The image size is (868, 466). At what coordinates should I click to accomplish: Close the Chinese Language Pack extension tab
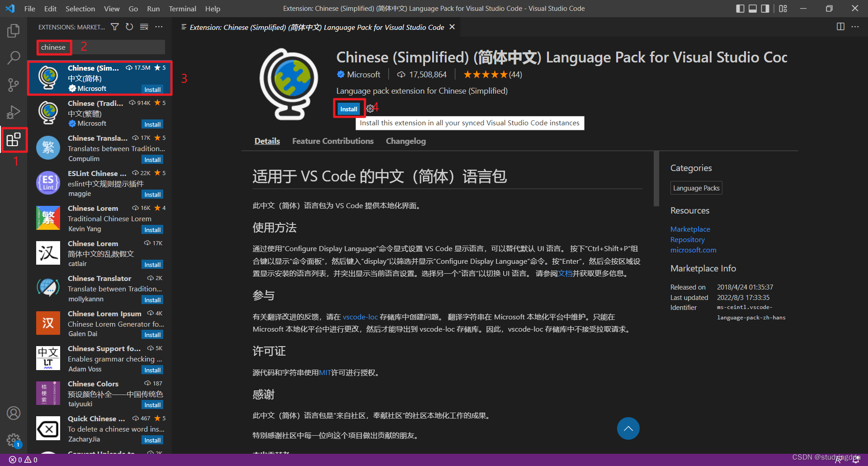452,27
